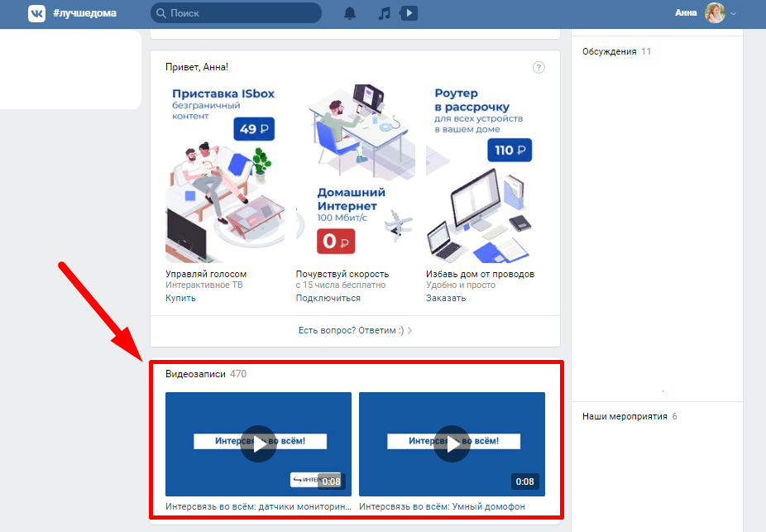The height and width of the screenshot is (532, 766).
Task: Click the Почувствуй скорость title
Action: [x=342, y=274]
